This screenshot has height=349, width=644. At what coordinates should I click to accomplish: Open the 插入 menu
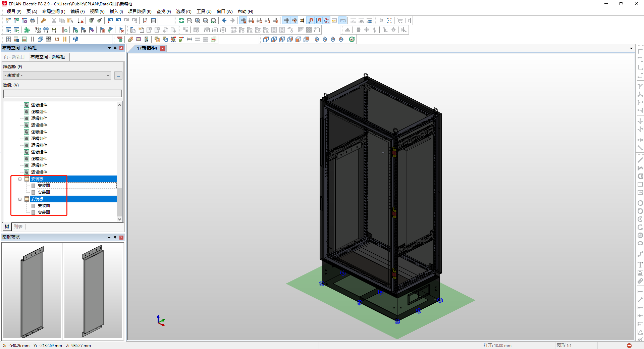[x=116, y=11]
